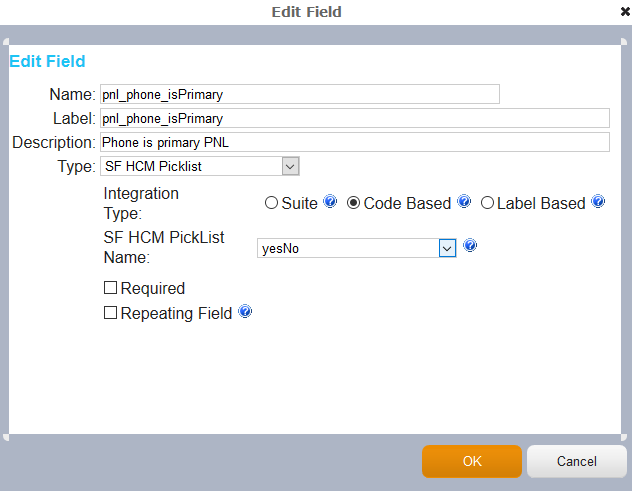632x495 pixels.
Task: Open help icon next to Suite option
Action: click(330, 201)
